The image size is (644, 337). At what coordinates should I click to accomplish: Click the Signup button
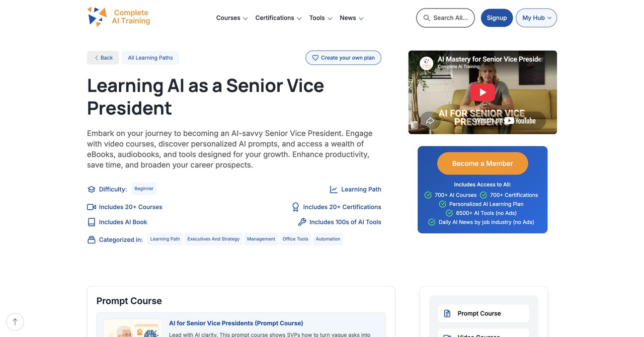pyautogui.click(x=497, y=18)
